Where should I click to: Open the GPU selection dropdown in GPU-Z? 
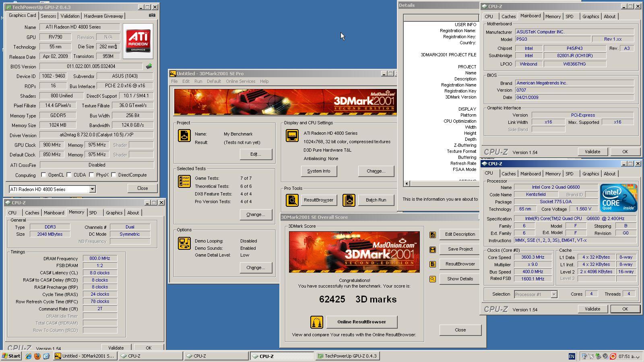coord(92,189)
